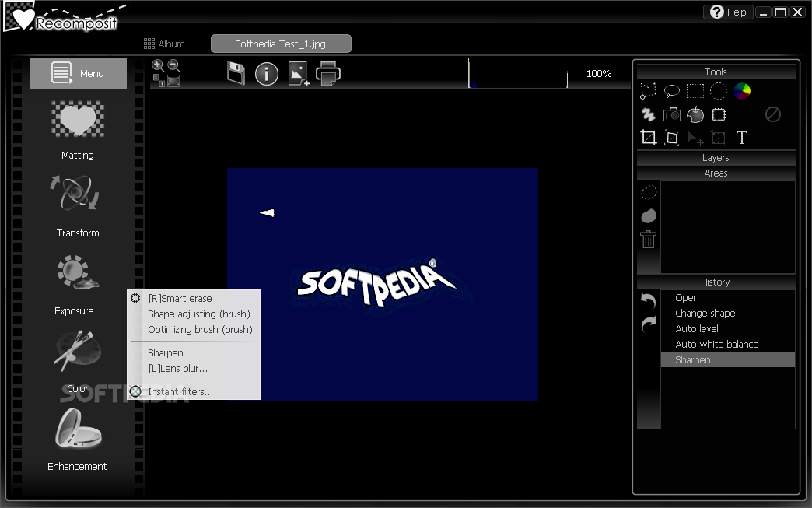Click the histogram display in toolbar
The height and width of the screenshot is (508, 812).
(518, 73)
